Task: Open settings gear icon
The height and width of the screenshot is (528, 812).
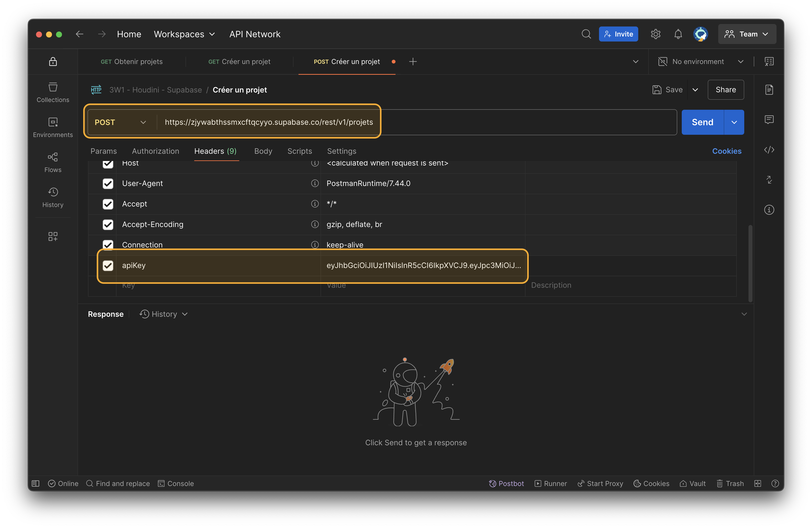Action: (655, 34)
